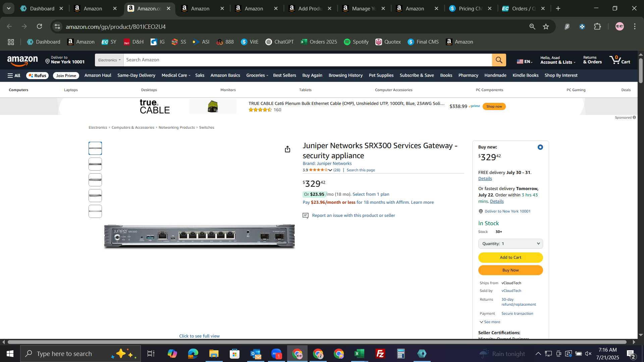
Task: Open Account & Lists dropdown
Action: [x=557, y=60]
